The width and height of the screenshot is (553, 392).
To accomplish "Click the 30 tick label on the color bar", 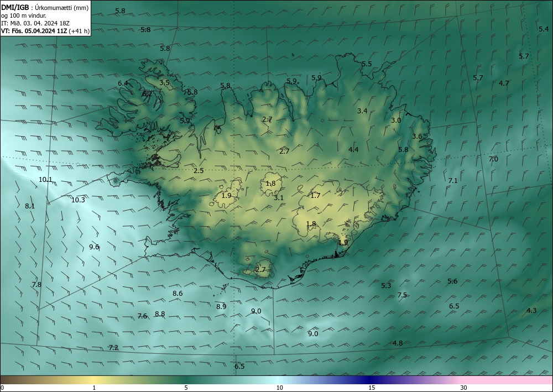I will click(464, 388).
